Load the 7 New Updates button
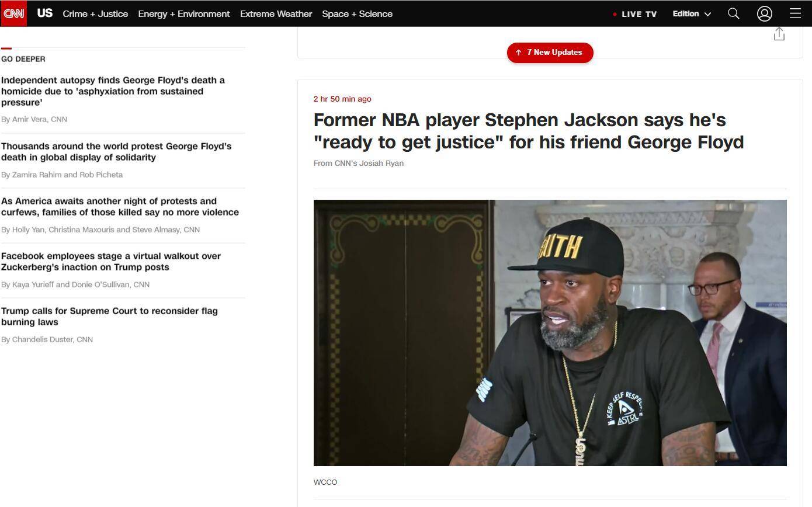Image resolution: width=812 pixels, height=507 pixels. click(x=550, y=52)
